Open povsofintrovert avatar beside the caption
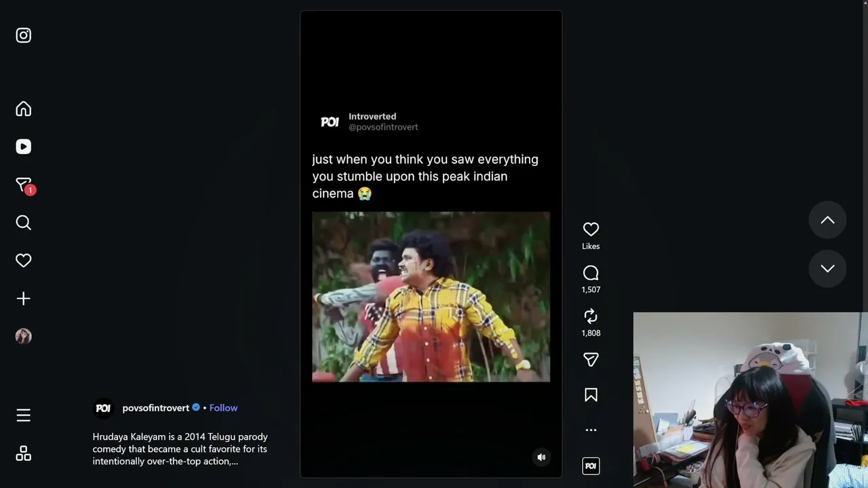 [x=103, y=408]
